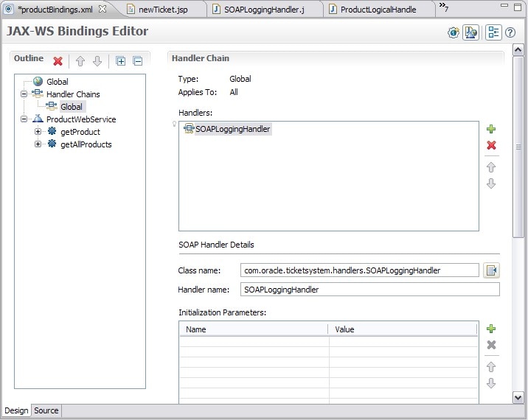The image size is (528, 420).
Task: Collapse all outline nodes icon
Action: [138, 61]
